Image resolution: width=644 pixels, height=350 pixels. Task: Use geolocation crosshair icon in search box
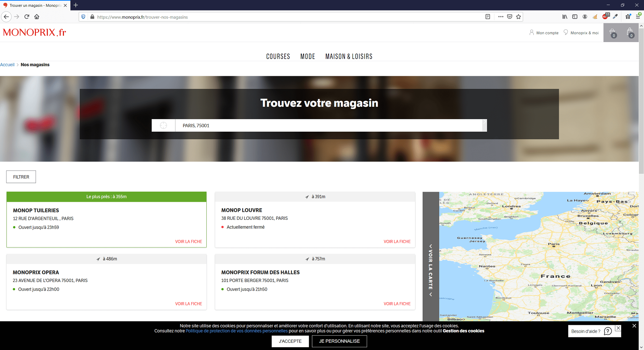[164, 126]
